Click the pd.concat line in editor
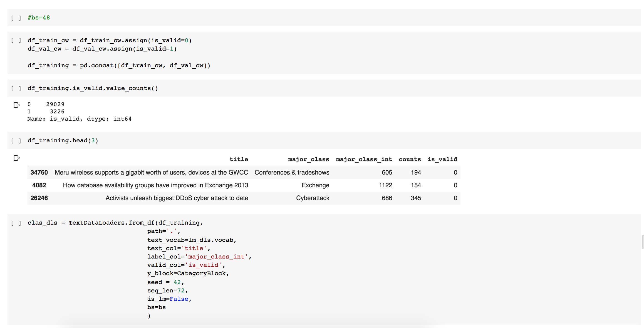 coord(119,66)
